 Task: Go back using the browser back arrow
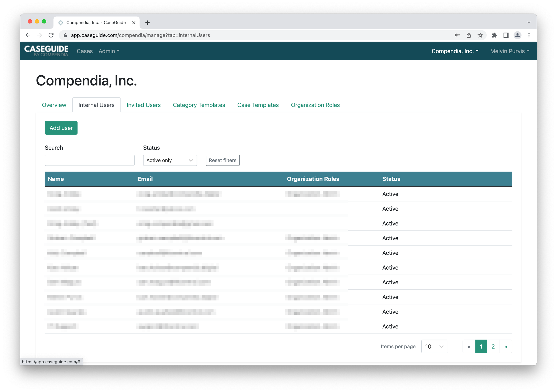[28, 35]
